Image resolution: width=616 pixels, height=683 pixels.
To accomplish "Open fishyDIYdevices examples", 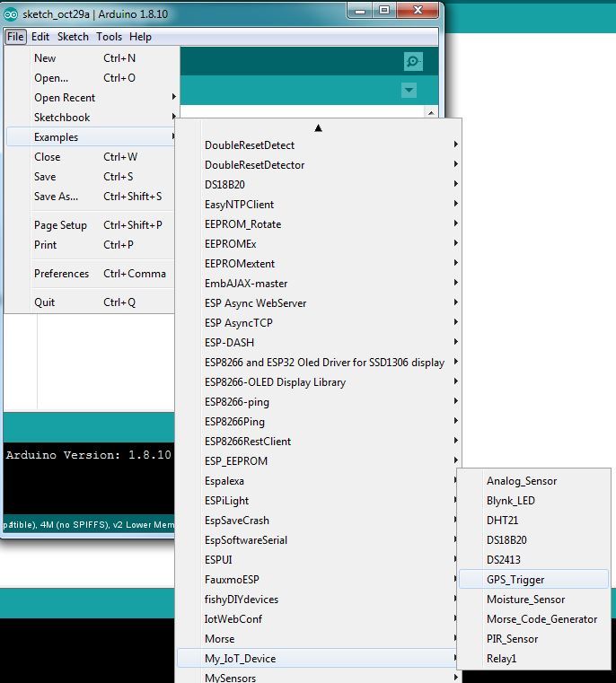I will tap(317, 599).
